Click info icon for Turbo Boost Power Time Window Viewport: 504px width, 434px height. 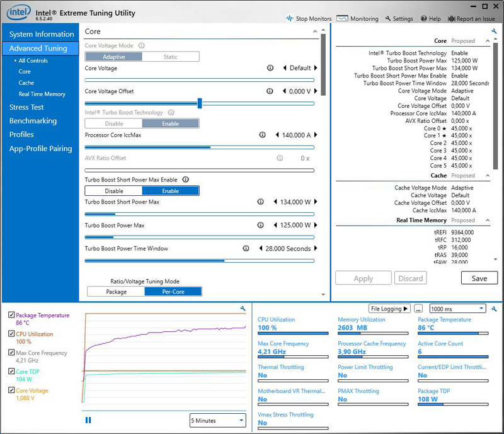coord(246,249)
